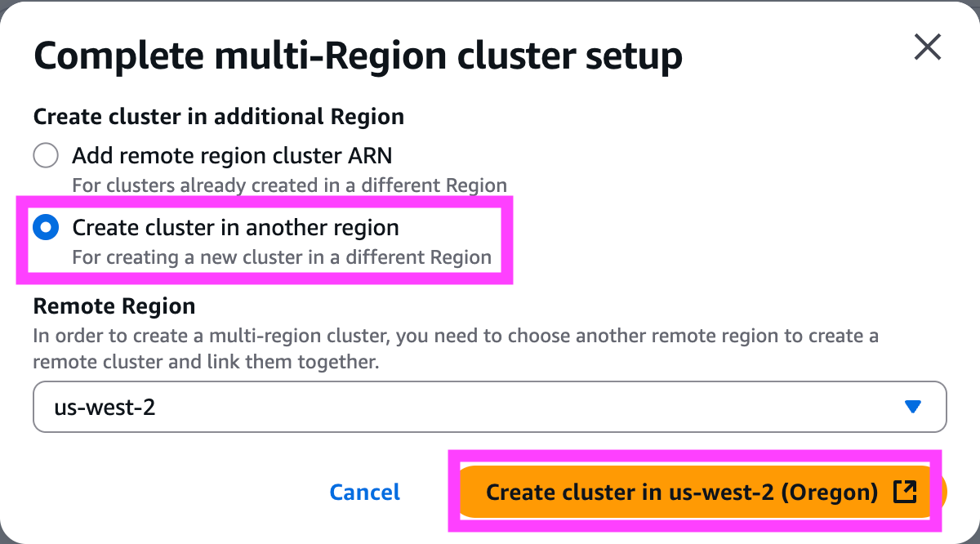Close the multi-Region cluster setup dialog
Image resolution: width=980 pixels, height=544 pixels.
928,47
